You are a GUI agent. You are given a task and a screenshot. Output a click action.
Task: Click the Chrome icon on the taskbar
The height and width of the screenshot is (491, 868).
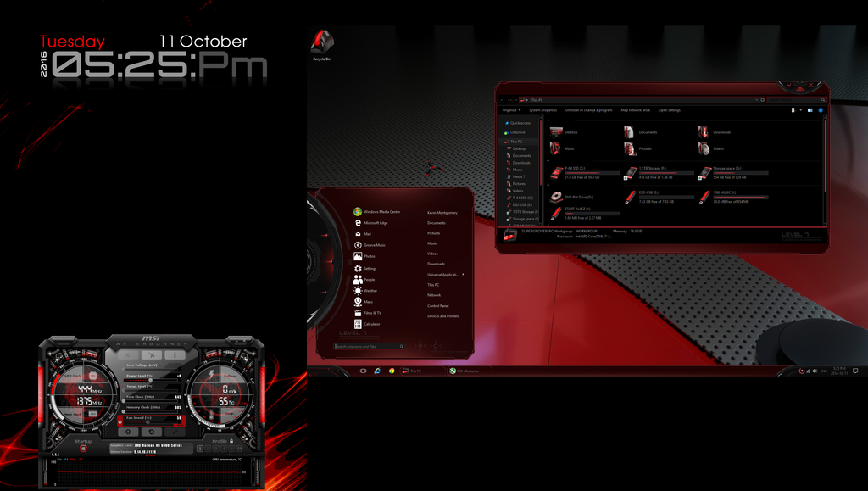pyautogui.click(x=391, y=371)
